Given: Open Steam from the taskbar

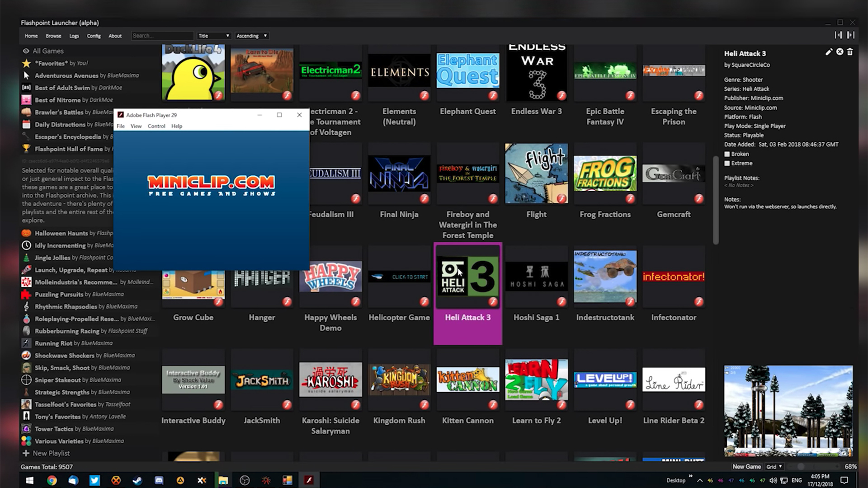Looking at the screenshot, I should point(137,480).
